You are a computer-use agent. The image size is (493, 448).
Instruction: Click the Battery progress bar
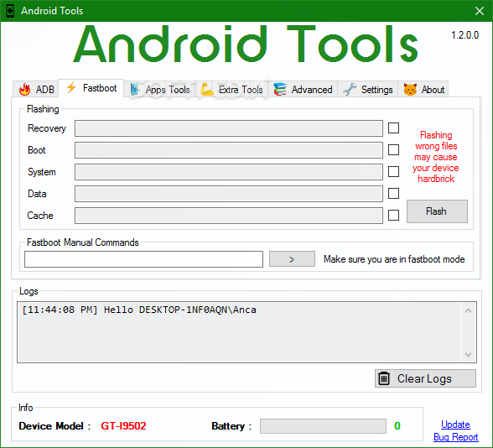coord(323,426)
